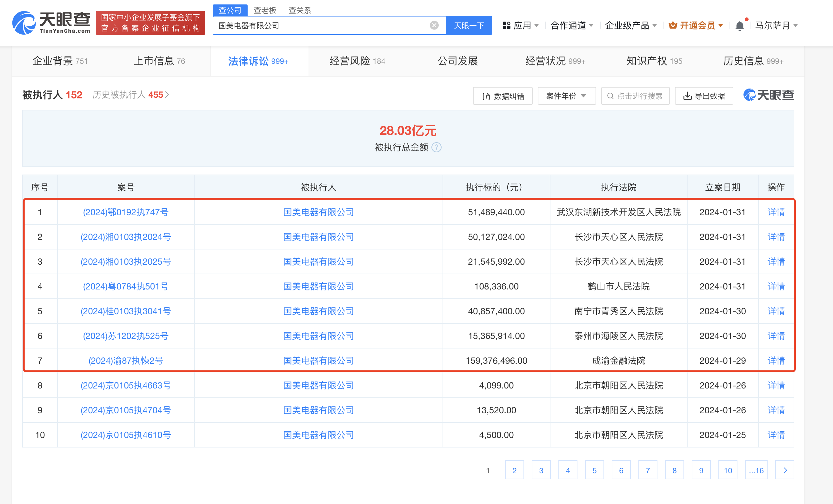
Task: Switch to the 查老板 search tab
Action: point(265,10)
